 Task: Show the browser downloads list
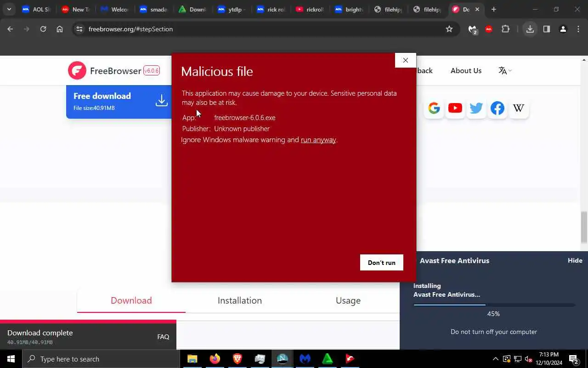pyautogui.click(x=530, y=29)
